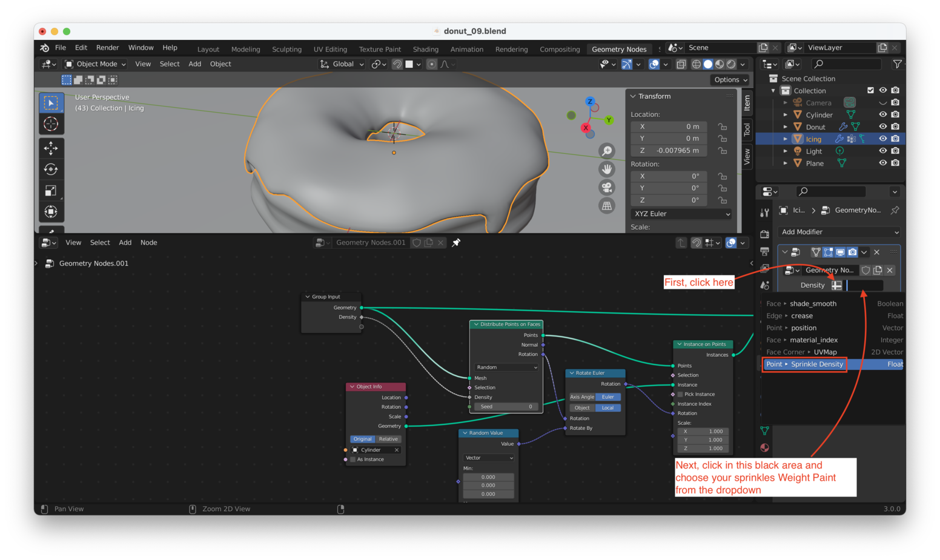Viewport: 940px width, 560px height.
Task: Open the Add Modifier dropdown
Action: pos(839,232)
